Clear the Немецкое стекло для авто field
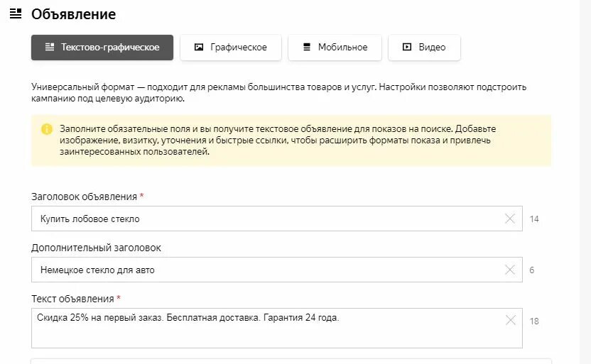591x364 pixels. 509,270
